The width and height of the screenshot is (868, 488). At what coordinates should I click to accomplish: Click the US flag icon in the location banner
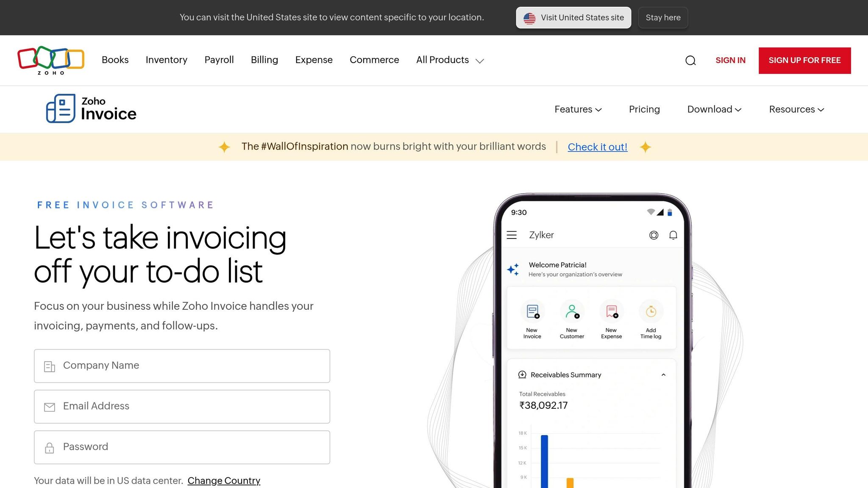click(529, 17)
